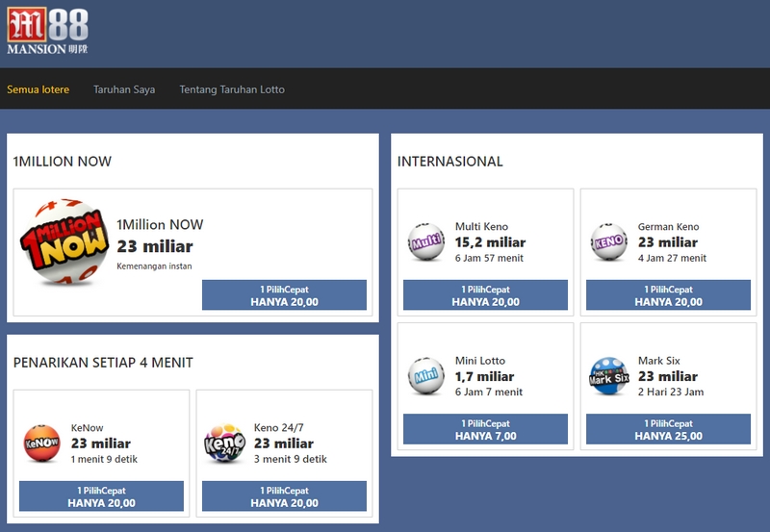
Task: Click the 15,2 miliar jackpot amount
Action: tap(490, 242)
